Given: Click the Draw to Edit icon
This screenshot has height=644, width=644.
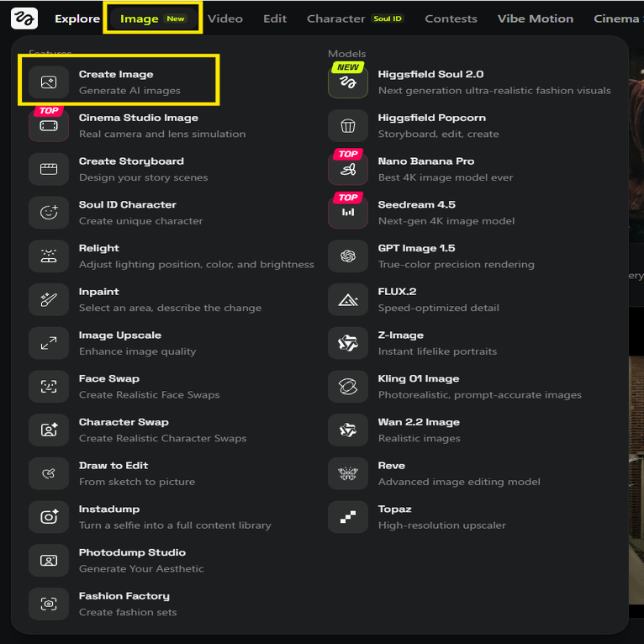Looking at the screenshot, I should pos(49,474).
